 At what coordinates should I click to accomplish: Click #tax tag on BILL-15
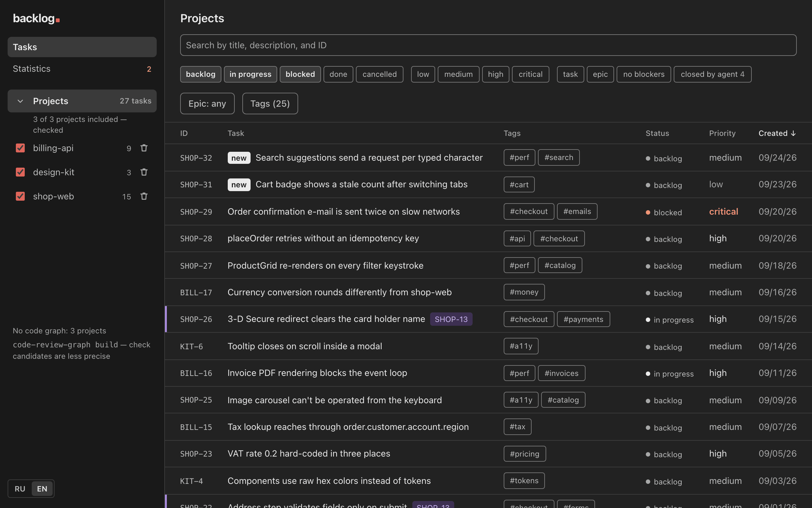517,427
